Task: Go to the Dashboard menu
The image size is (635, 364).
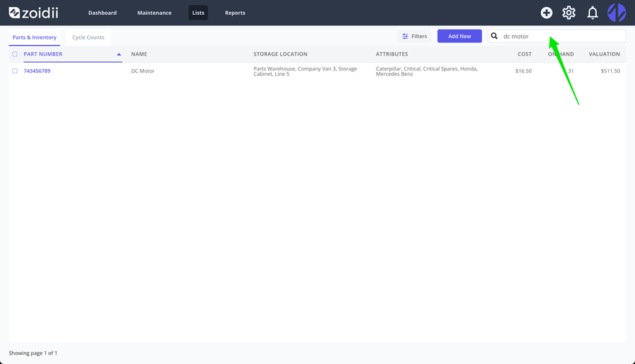Action: 102,13
